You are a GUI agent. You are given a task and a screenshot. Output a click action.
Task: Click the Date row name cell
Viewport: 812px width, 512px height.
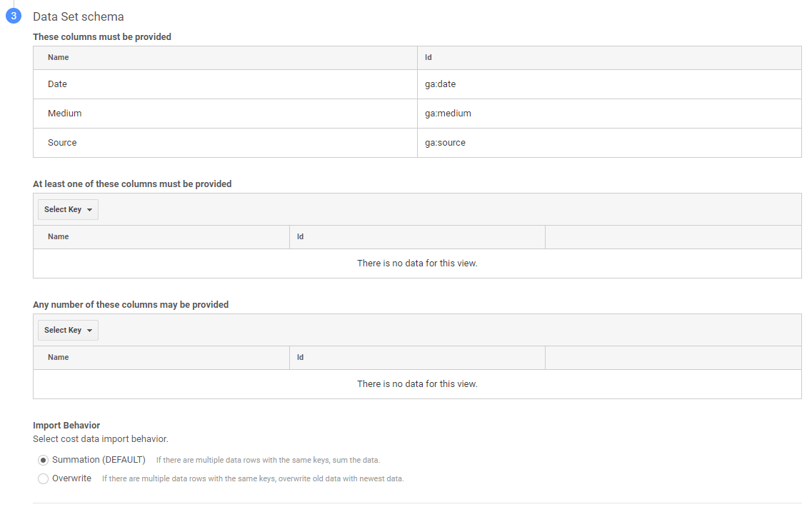57,84
